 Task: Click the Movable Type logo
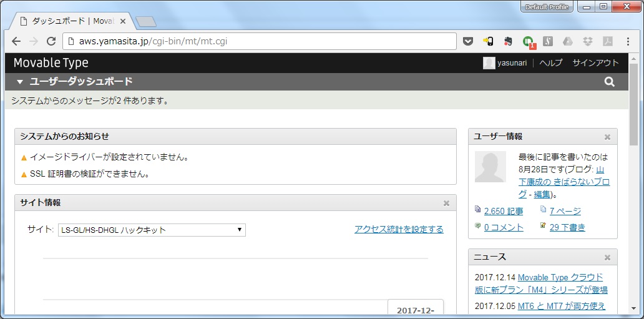[x=51, y=63]
